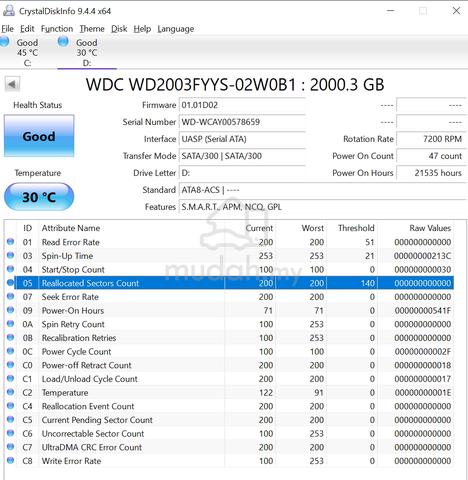This screenshot has width=468, height=480.
Task: Open the Language menu
Action: tap(176, 29)
